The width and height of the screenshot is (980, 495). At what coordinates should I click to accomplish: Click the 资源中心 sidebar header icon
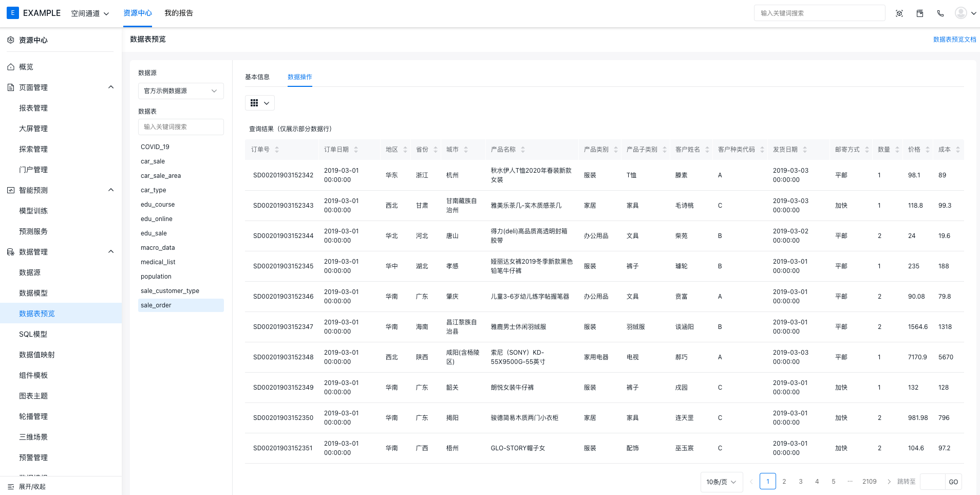click(11, 40)
